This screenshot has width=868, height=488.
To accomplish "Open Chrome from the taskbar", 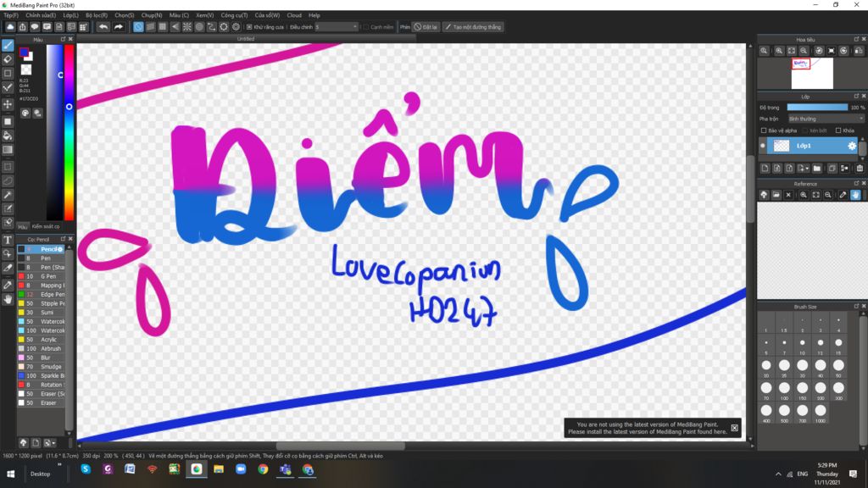I will coord(263,469).
